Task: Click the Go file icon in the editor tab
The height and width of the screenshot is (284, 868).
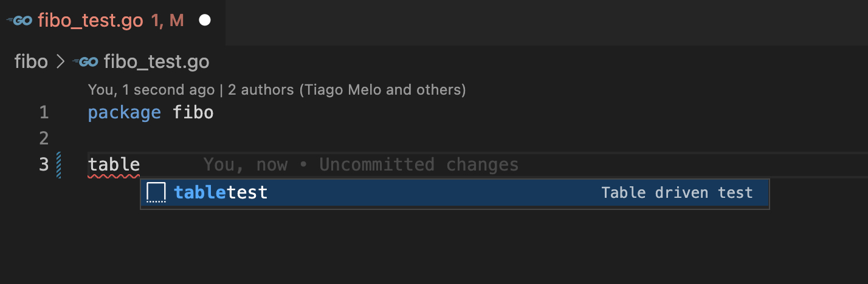Action: tap(19, 21)
